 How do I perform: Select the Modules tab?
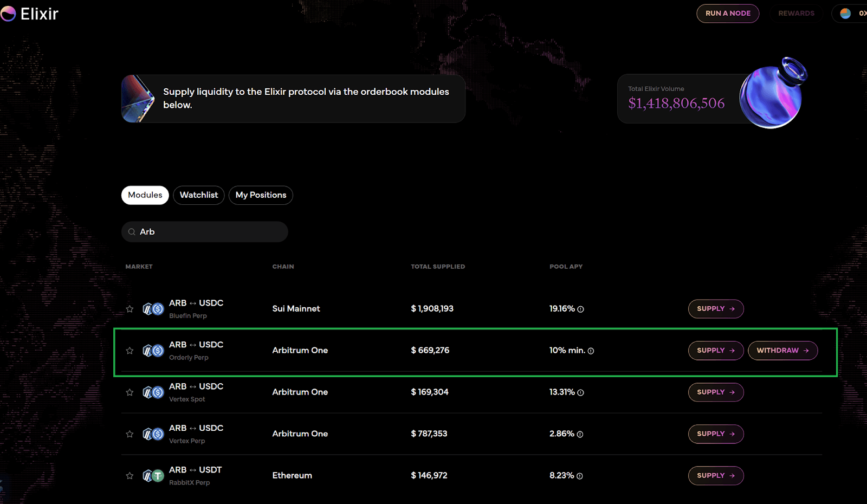pos(145,195)
